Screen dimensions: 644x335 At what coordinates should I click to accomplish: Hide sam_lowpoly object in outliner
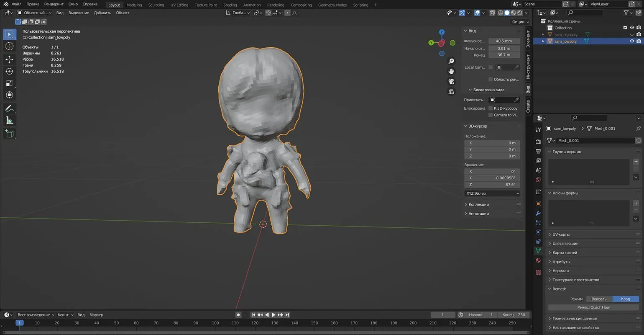point(632,41)
